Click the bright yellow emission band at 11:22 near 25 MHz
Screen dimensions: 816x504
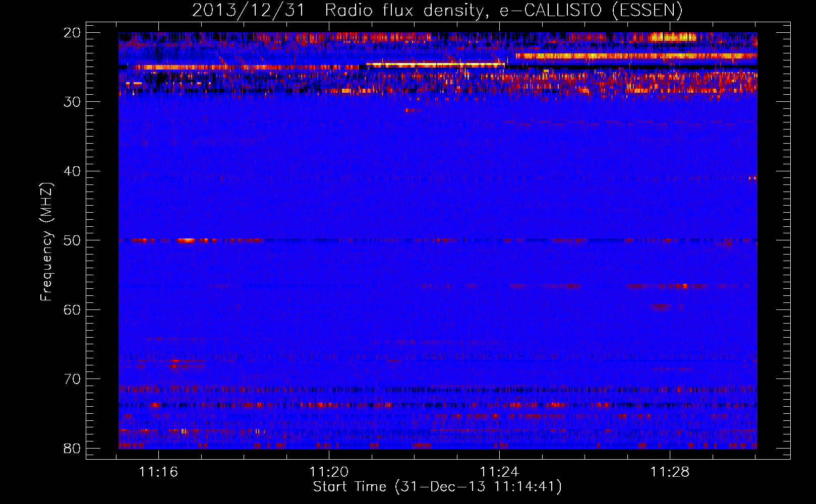point(435,65)
